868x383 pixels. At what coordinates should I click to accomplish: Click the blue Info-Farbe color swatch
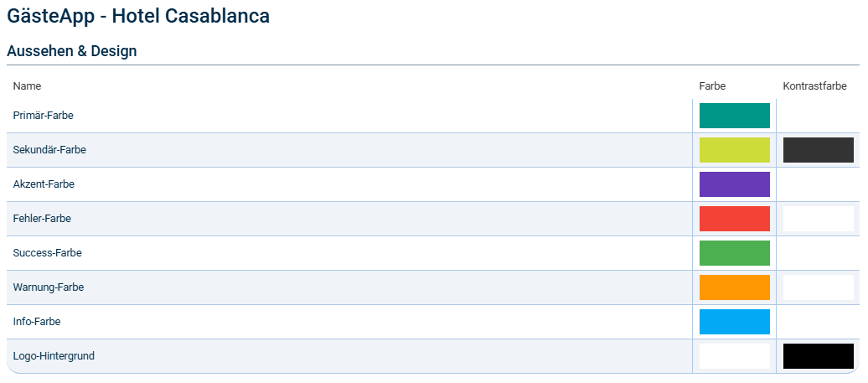pos(734,322)
